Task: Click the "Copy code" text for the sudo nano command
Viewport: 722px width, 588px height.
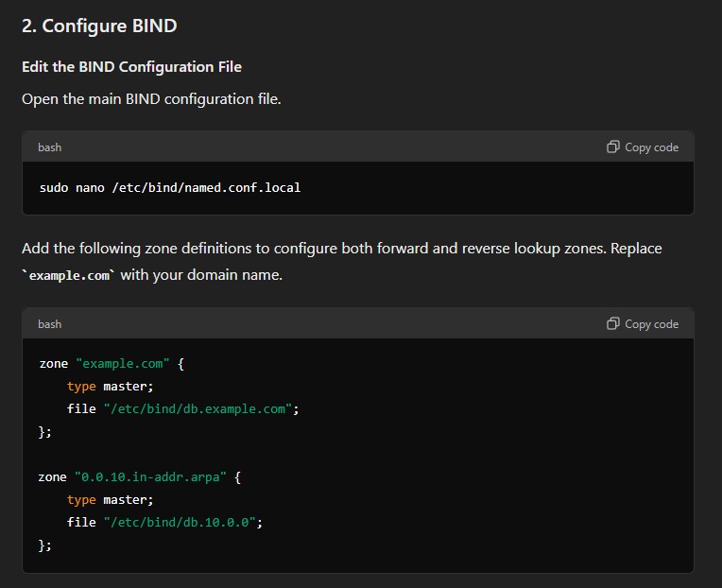Action: coord(651,147)
